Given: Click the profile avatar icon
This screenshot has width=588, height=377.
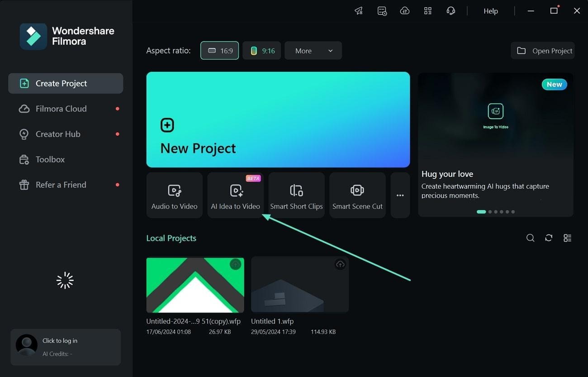Looking at the screenshot, I should pos(27,346).
